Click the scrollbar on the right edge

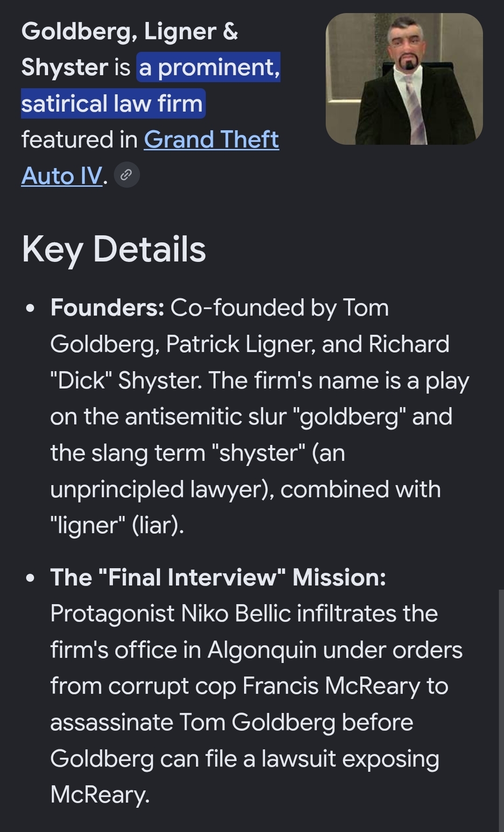(501, 710)
